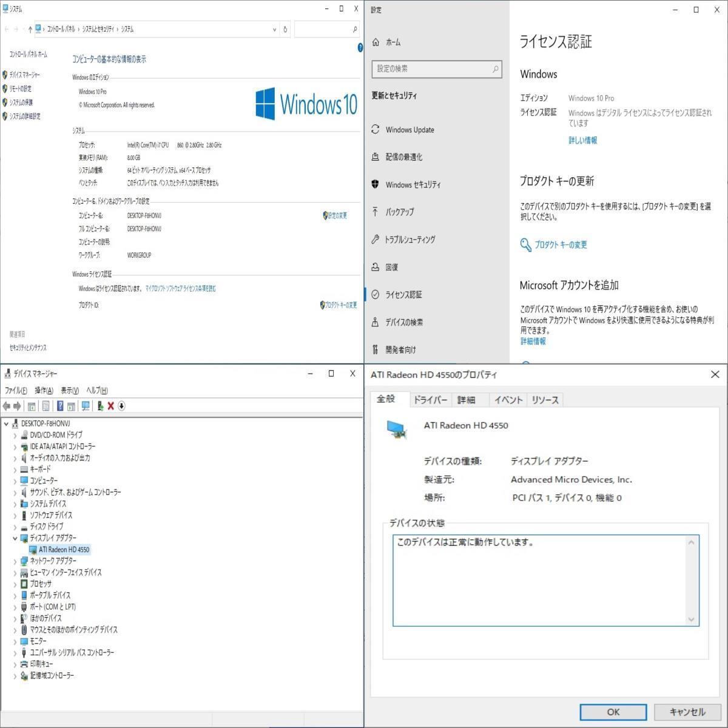Click the プロダクト キーの変更 link in Settings
728x728 pixels.
pyautogui.click(x=561, y=245)
